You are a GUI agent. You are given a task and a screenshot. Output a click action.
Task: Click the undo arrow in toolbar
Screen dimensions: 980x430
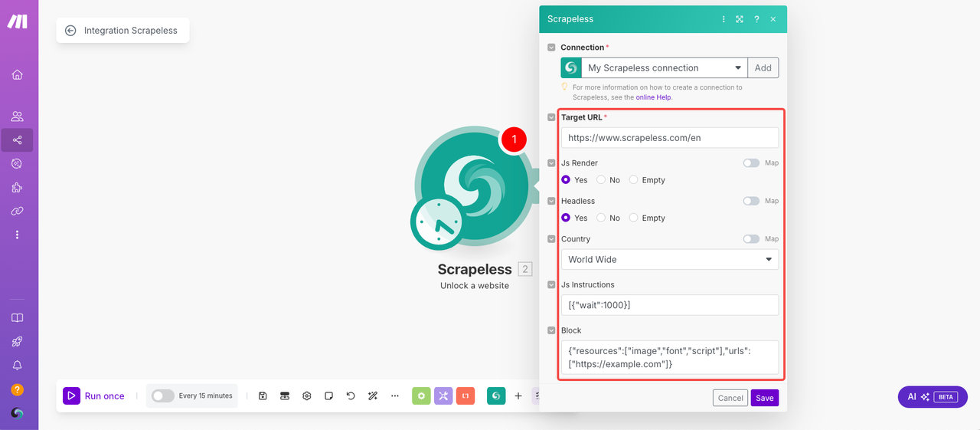click(x=351, y=396)
